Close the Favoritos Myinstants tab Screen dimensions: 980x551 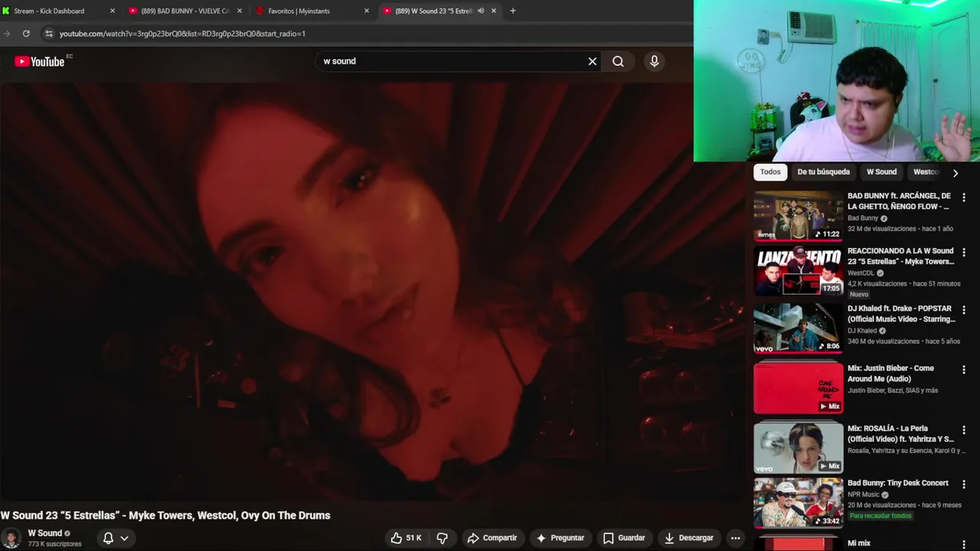[x=366, y=11]
